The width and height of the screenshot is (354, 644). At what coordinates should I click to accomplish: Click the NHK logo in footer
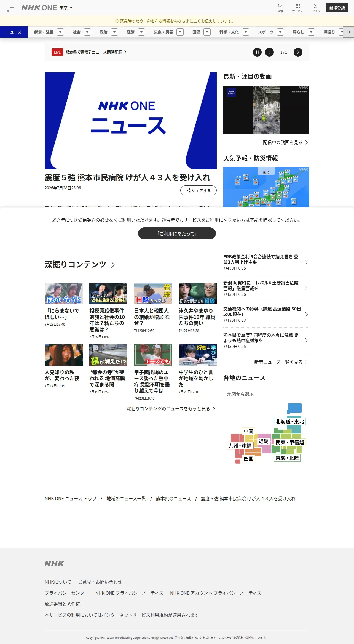[54, 563]
